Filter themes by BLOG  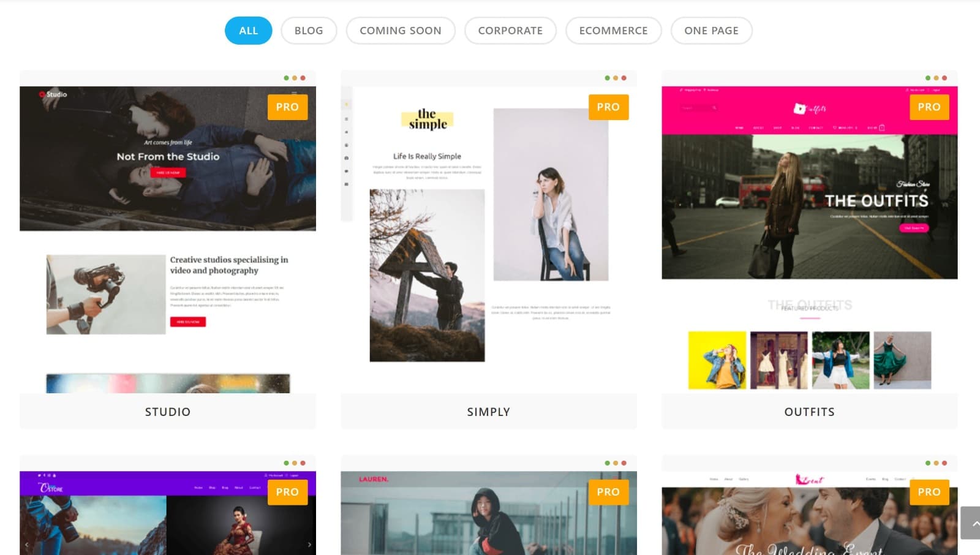(309, 31)
